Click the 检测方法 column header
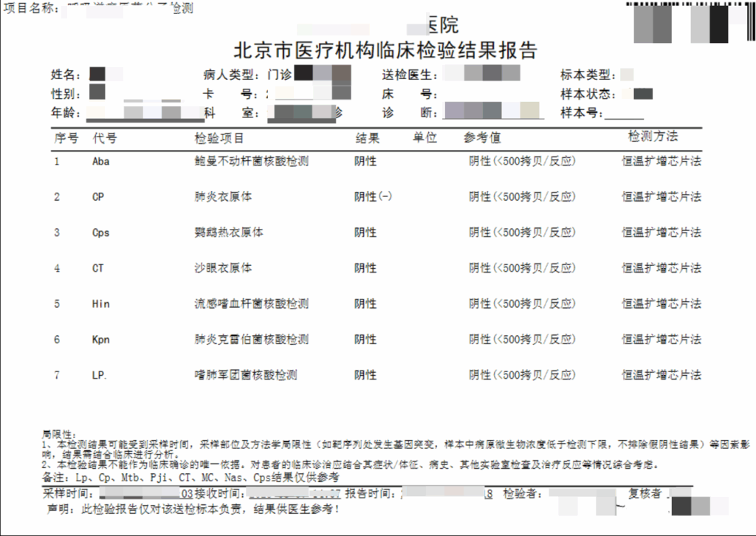Screen dimensions: 756x536 pos(653,137)
